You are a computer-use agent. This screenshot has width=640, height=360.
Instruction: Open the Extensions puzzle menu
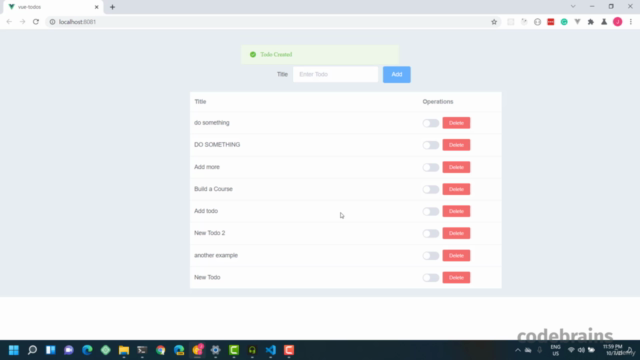click(x=591, y=22)
